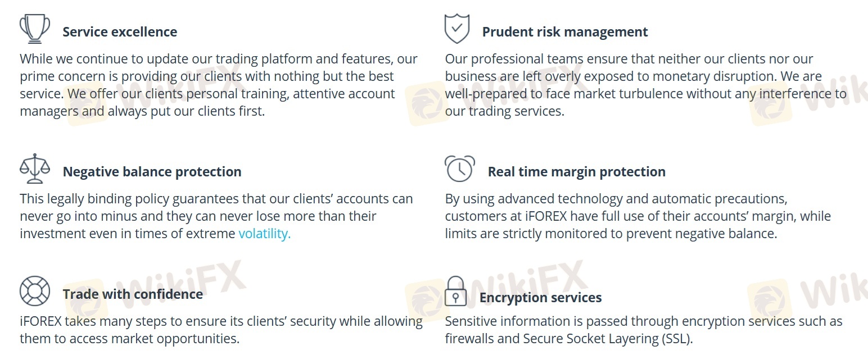Open the volatility link
The width and height of the screenshot is (868, 355).
click(x=264, y=234)
